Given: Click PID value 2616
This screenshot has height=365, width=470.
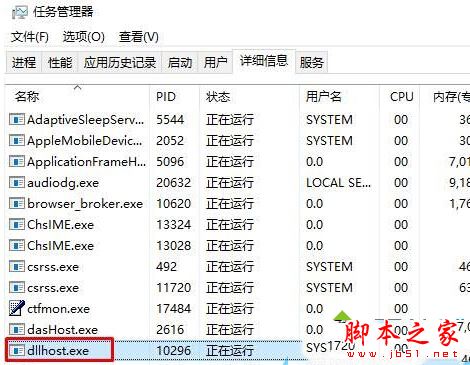Looking at the screenshot, I should 170,330.
